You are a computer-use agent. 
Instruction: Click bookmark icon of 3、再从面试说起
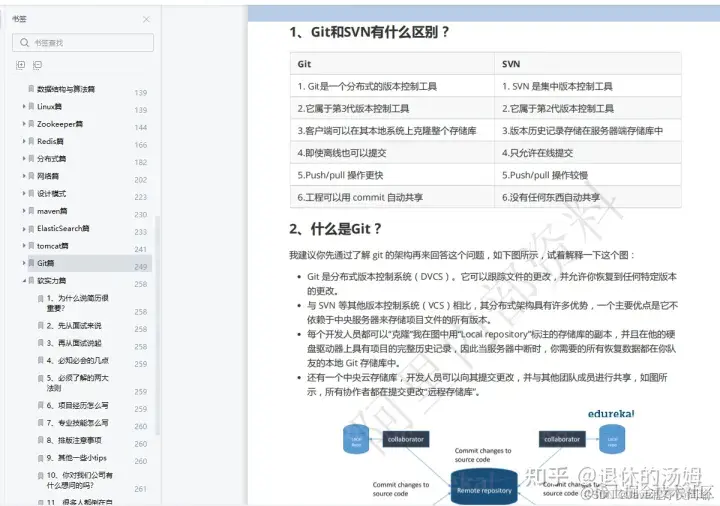tap(41, 343)
